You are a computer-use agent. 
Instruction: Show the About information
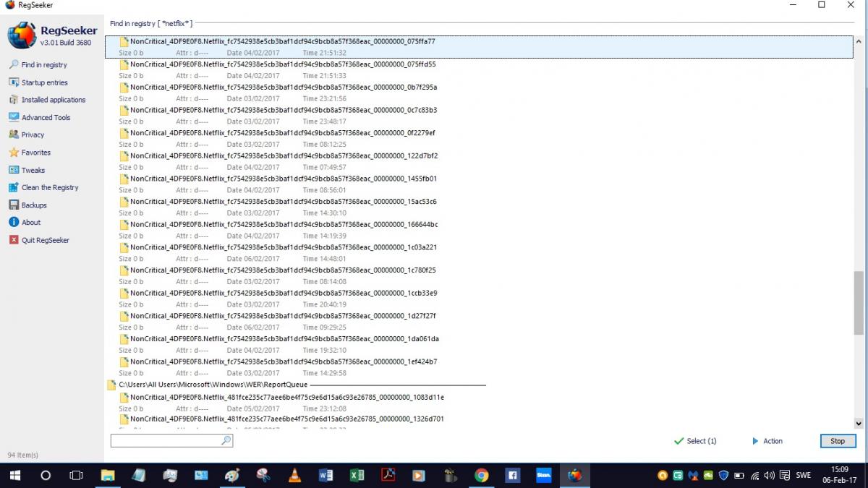click(x=25, y=223)
